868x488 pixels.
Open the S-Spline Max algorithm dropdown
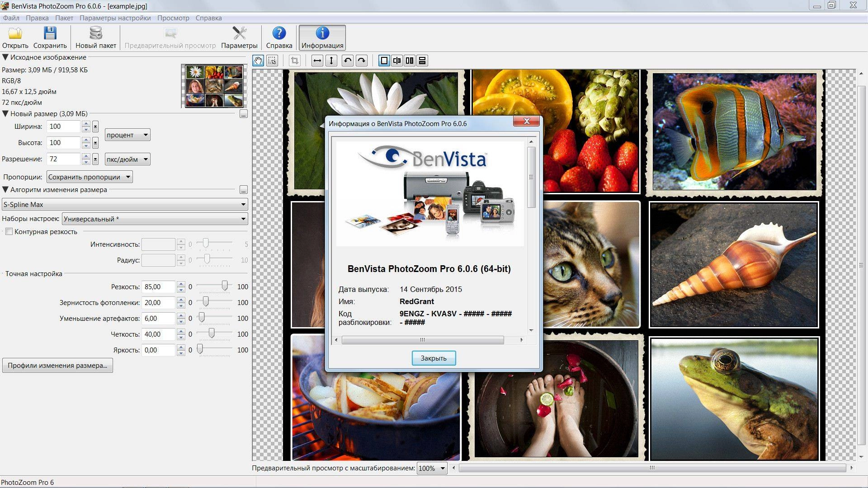pyautogui.click(x=125, y=205)
